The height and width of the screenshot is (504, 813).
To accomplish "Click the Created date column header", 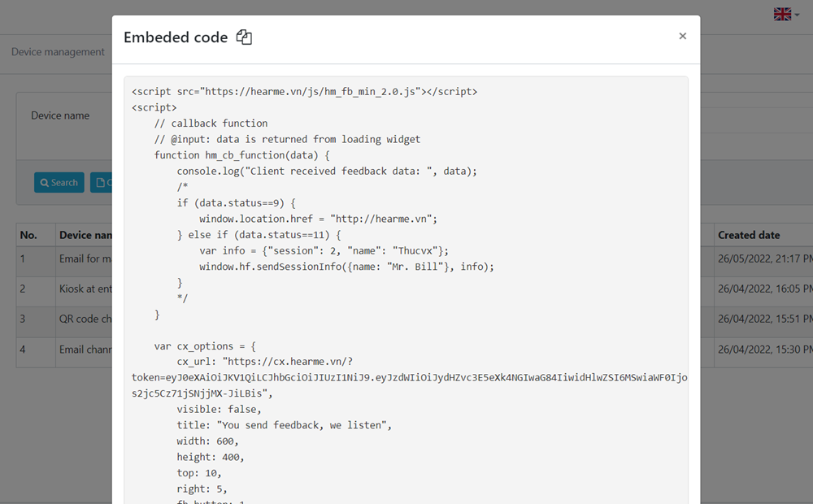I will 749,235.
